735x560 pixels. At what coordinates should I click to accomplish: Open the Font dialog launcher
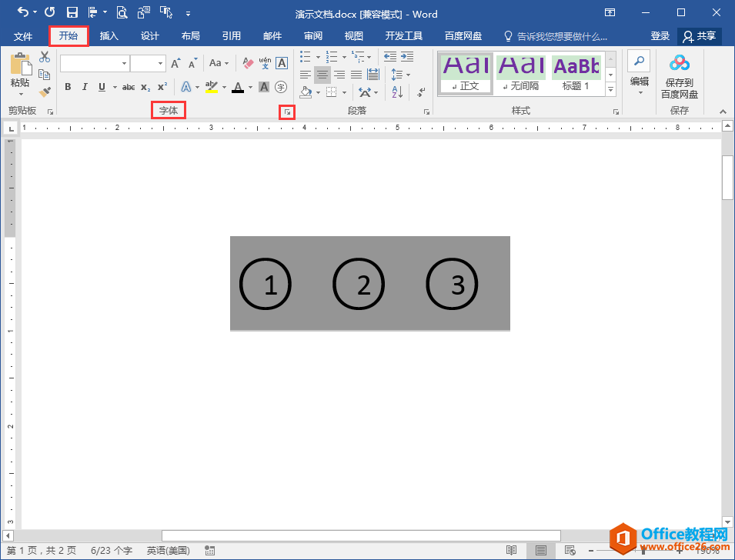[x=287, y=112]
